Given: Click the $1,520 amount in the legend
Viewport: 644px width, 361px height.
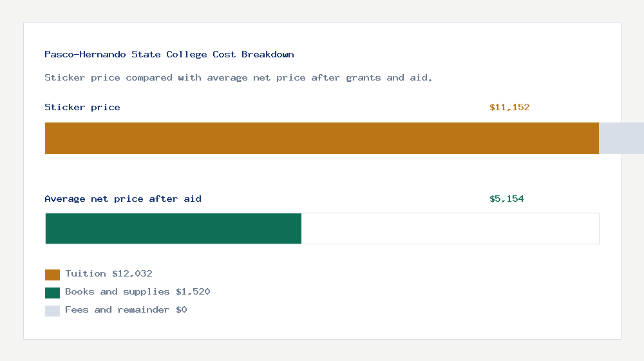Looking at the screenshot, I should [x=193, y=292].
